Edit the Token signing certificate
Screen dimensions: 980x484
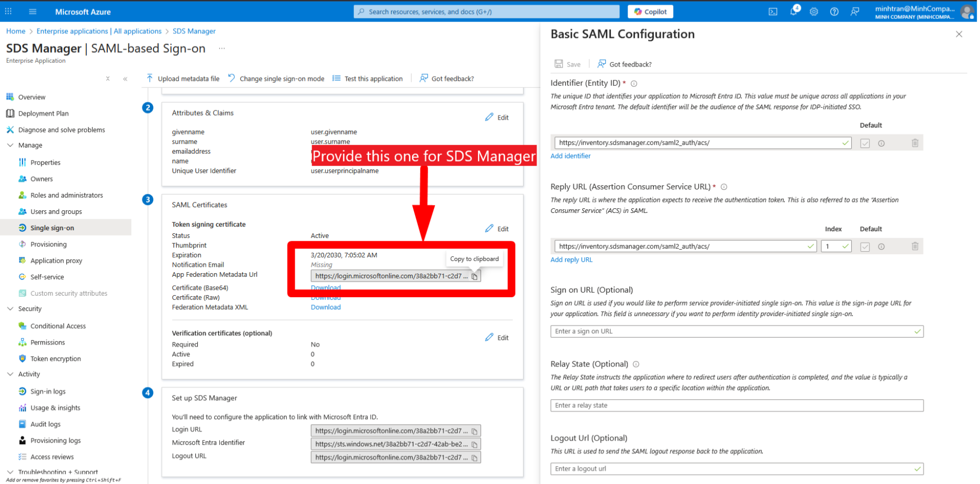coord(497,229)
